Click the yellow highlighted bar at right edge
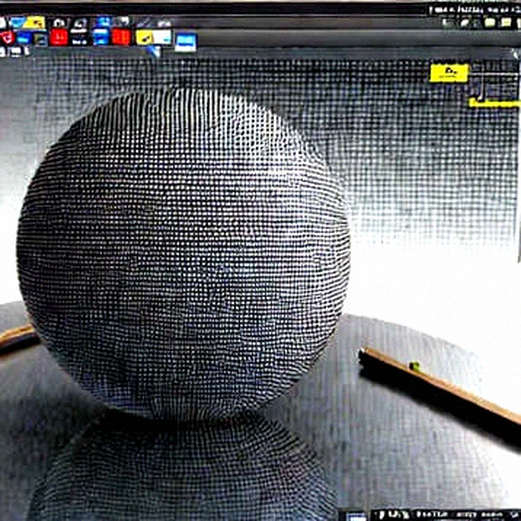Screen dimensions: 521x521 (495, 103)
